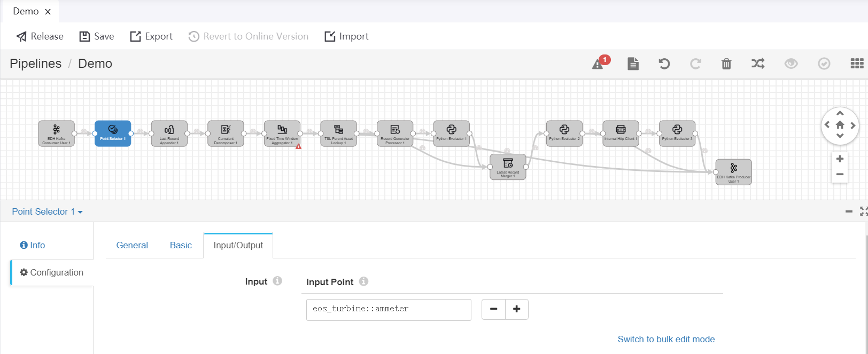This screenshot has width=868, height=354.
Task: Remove the eos_turbine::ammeter input point
Action: coord(493,309)
